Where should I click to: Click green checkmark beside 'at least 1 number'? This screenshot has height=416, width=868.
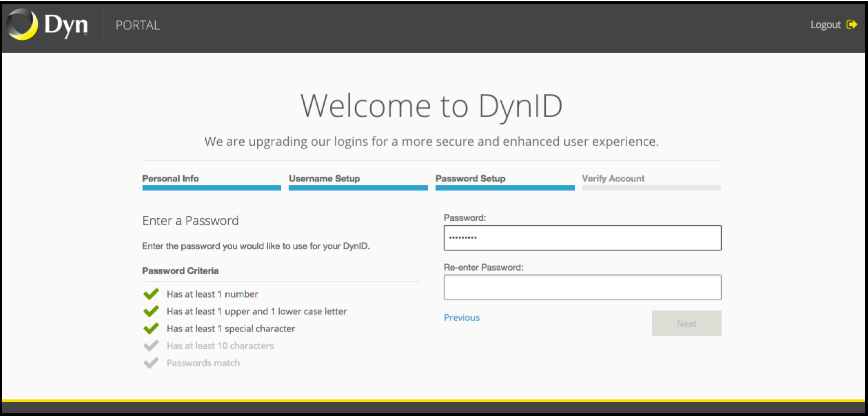(151, 294)
